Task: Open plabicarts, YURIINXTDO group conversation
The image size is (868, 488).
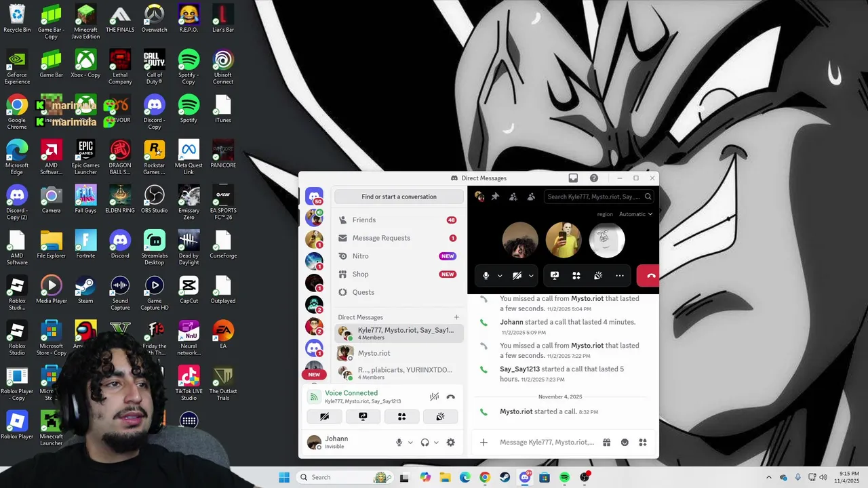Action: [x=399, y=373]
